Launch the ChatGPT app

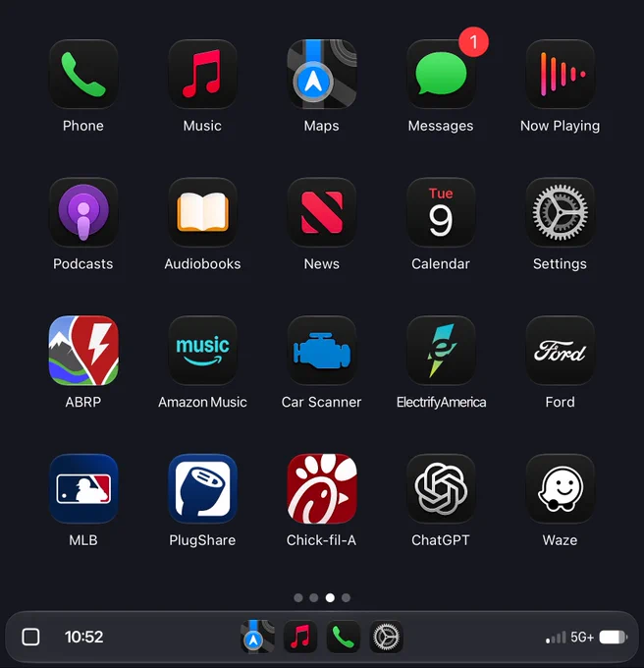(441, 488)
